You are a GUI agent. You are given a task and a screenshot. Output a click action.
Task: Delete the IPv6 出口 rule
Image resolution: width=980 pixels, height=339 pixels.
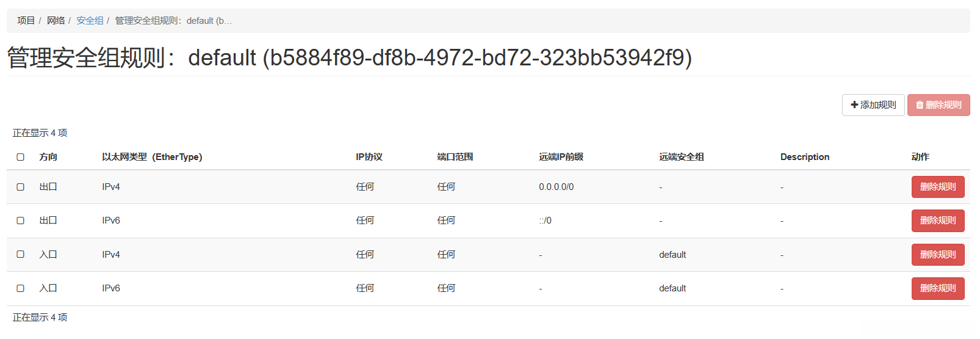pos(937,221)
